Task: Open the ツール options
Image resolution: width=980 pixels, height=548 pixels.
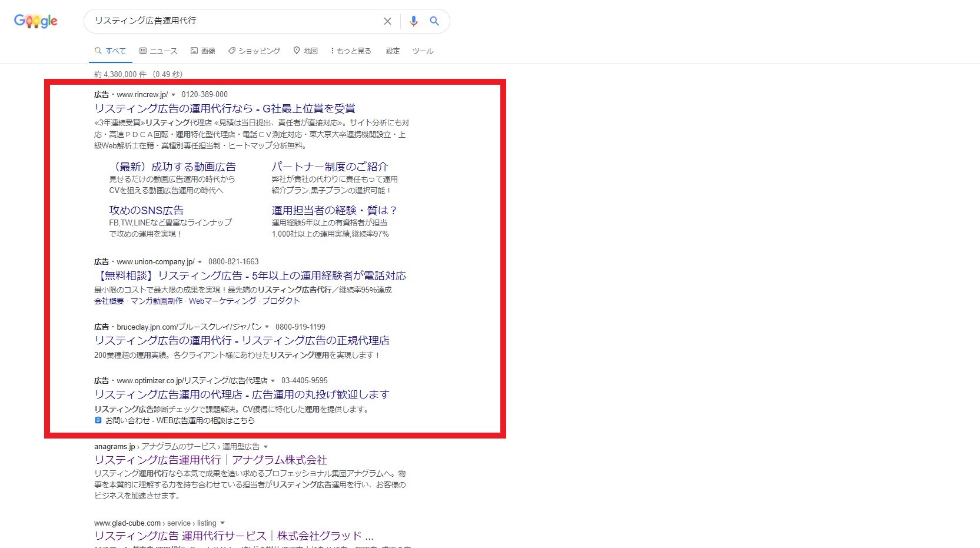Action: click(x=423, y=51)
